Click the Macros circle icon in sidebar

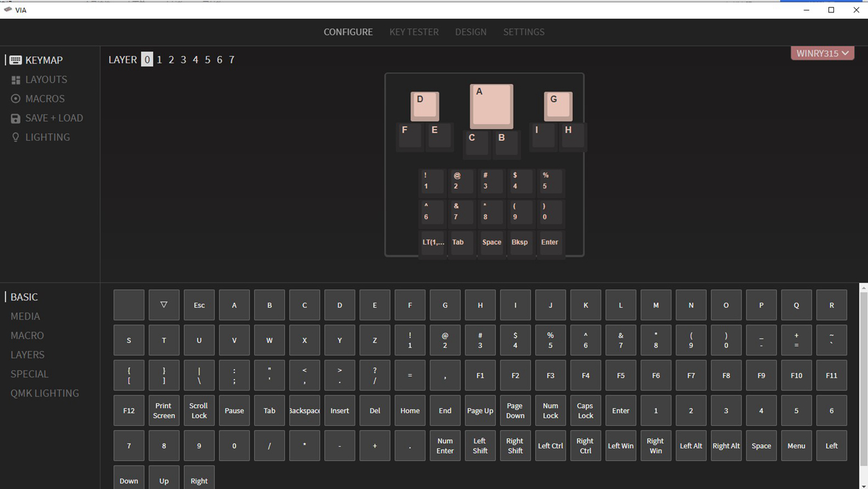coord(15,99)
